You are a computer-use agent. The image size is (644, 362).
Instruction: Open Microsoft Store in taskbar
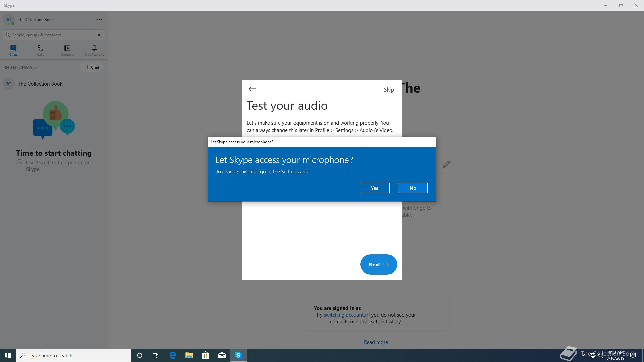point(205,355)
